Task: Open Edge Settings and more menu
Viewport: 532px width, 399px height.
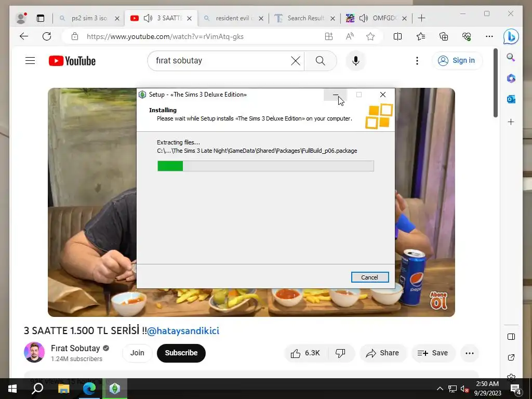Action: point(489,36)
